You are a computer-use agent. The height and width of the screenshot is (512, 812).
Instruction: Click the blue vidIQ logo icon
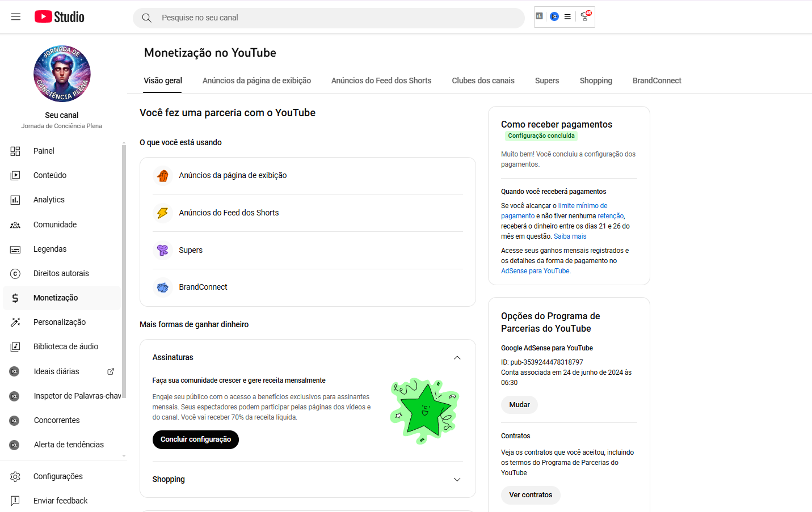pyautogui.click(x=554, y=16)
